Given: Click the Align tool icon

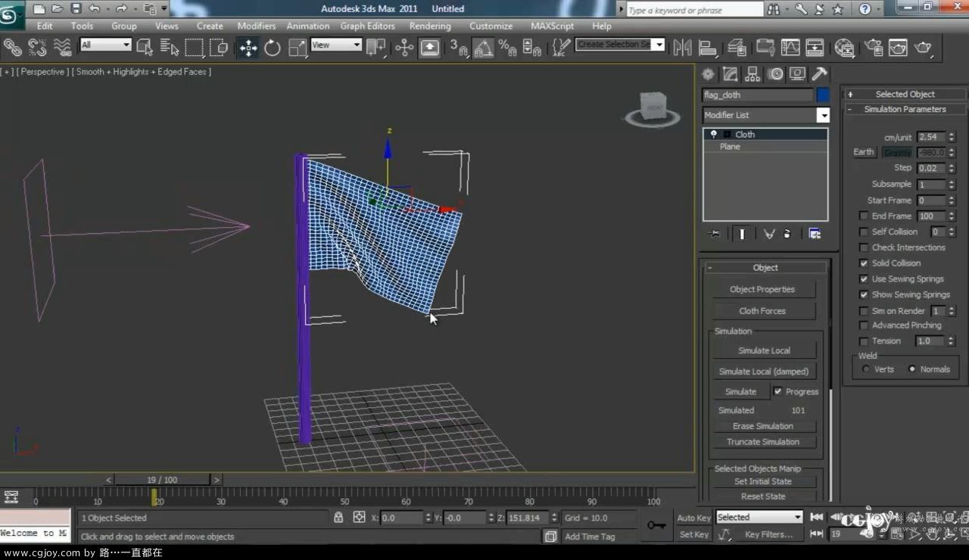Looking at the screenshot, I should click(707, 48).
